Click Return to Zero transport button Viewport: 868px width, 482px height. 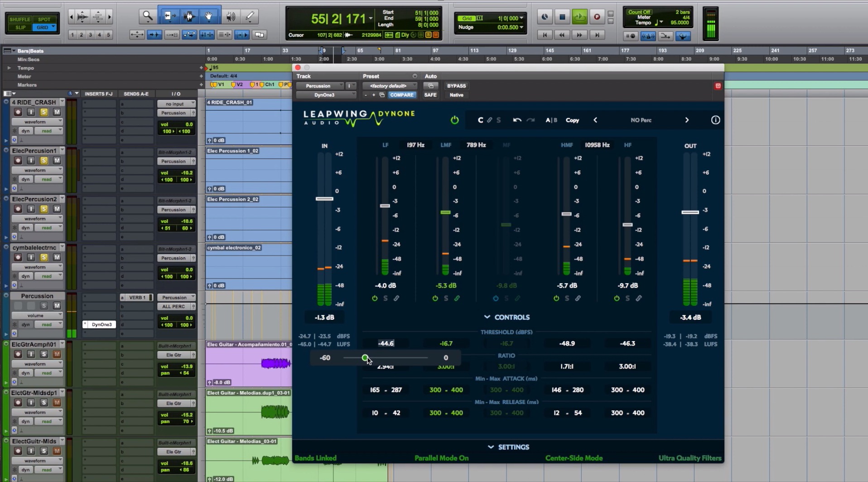pyautogui.click(x=545, y=35)
